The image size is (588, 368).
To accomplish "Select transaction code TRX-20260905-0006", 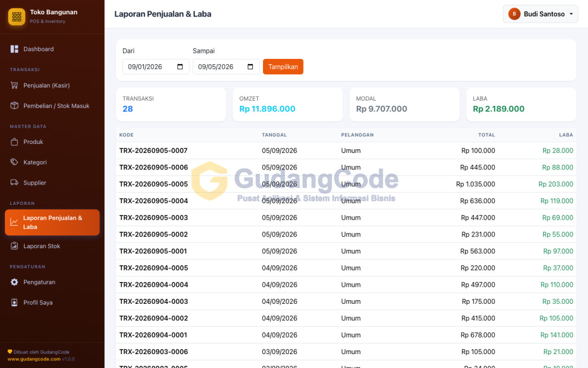I will pos(153,167).
